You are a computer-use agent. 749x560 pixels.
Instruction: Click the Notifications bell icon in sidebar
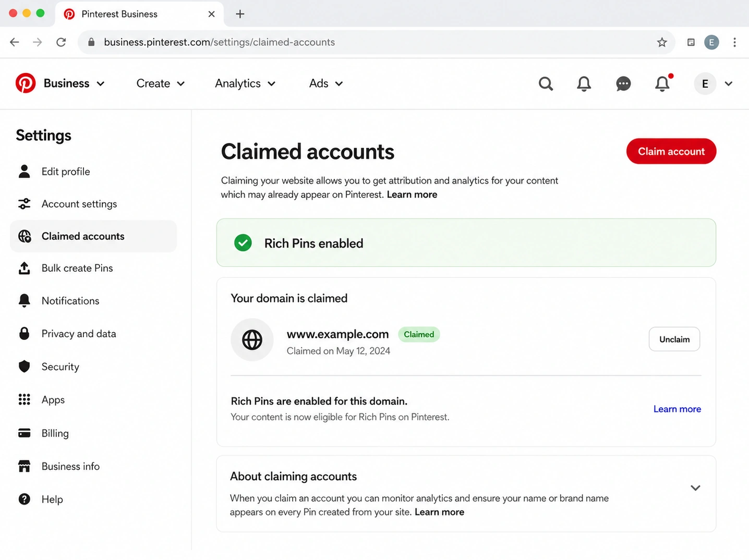click(25, 301)
